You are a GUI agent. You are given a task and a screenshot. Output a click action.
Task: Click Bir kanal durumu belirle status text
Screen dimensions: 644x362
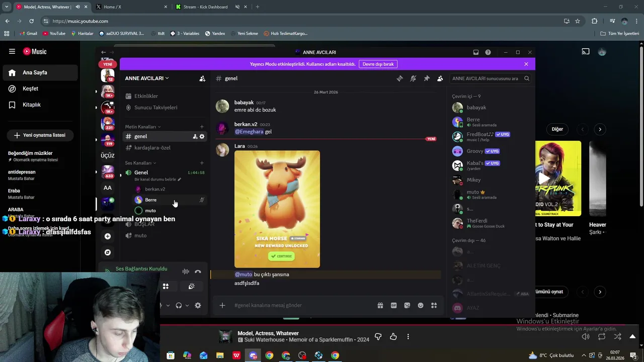(x=157, y=179)
